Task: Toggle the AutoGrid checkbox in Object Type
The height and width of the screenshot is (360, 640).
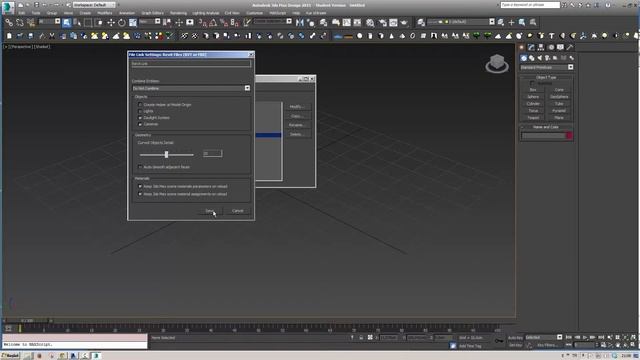Action: [532, 83]
